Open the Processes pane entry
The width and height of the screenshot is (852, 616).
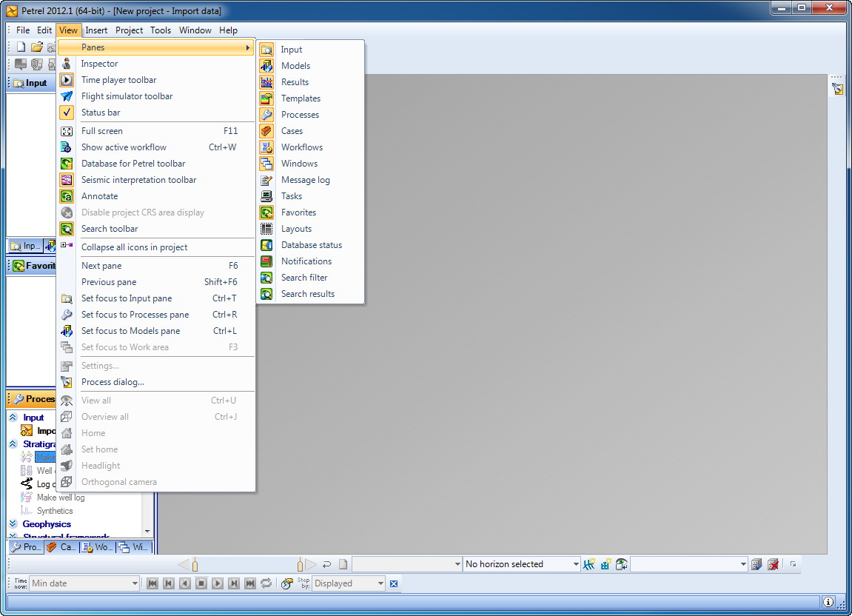pos(310,115)
